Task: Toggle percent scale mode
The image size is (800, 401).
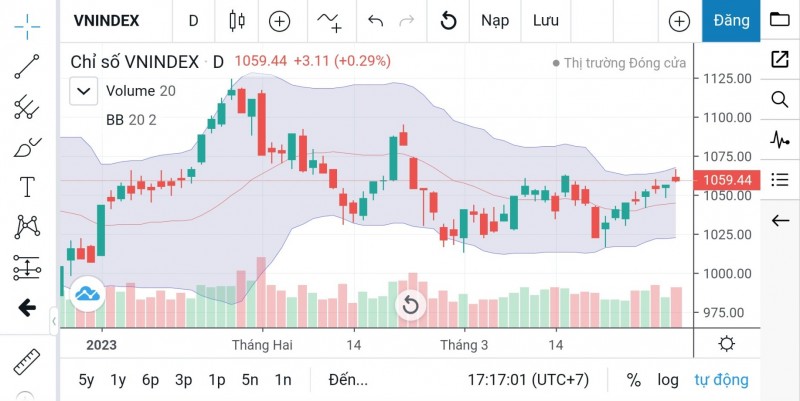Action: 633,380
